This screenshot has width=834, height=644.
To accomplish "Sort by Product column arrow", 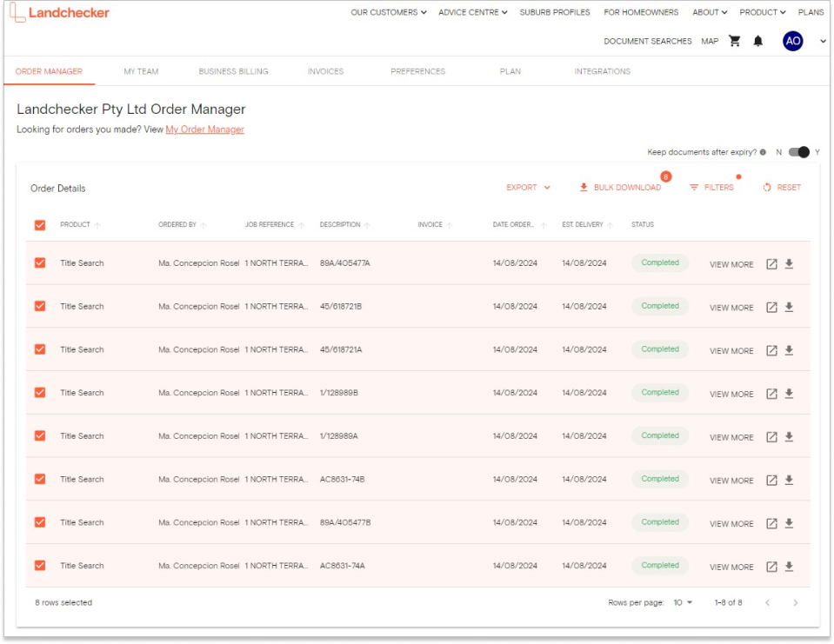I will 97,225.
